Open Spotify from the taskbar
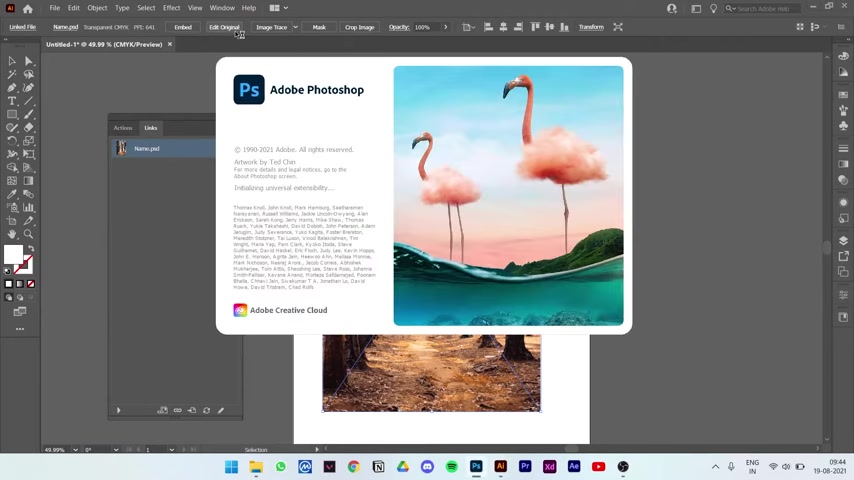This screenshot has height=480, width=854. click(x=452, y=466)
